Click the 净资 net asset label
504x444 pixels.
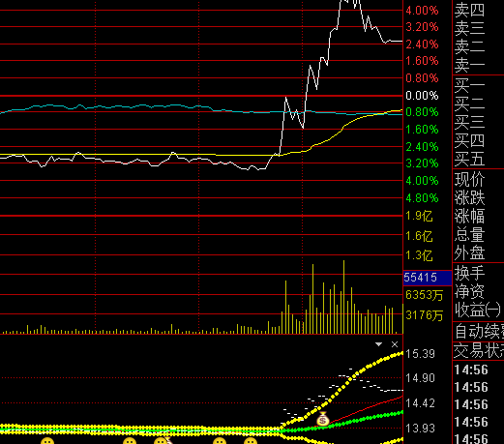[469, 291]
